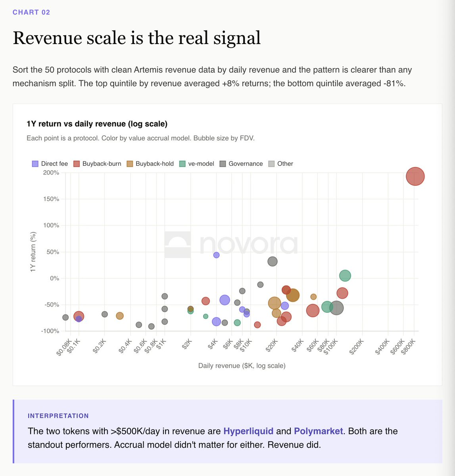
Task: Toggle the Buyback-hold legend series
Action: pyautogui.click(x=150, y=164)
